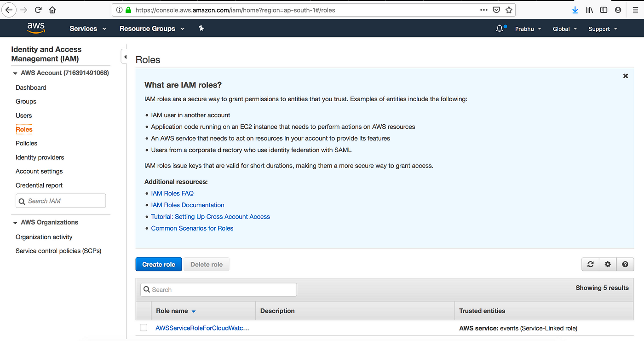The image size is (644, 341).
Task: Open the help question mark button
Action: [625, 264]
